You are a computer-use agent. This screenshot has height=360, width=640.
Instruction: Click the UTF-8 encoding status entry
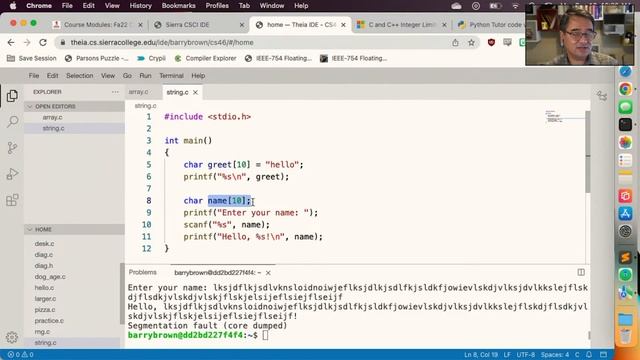pos(526,355)
